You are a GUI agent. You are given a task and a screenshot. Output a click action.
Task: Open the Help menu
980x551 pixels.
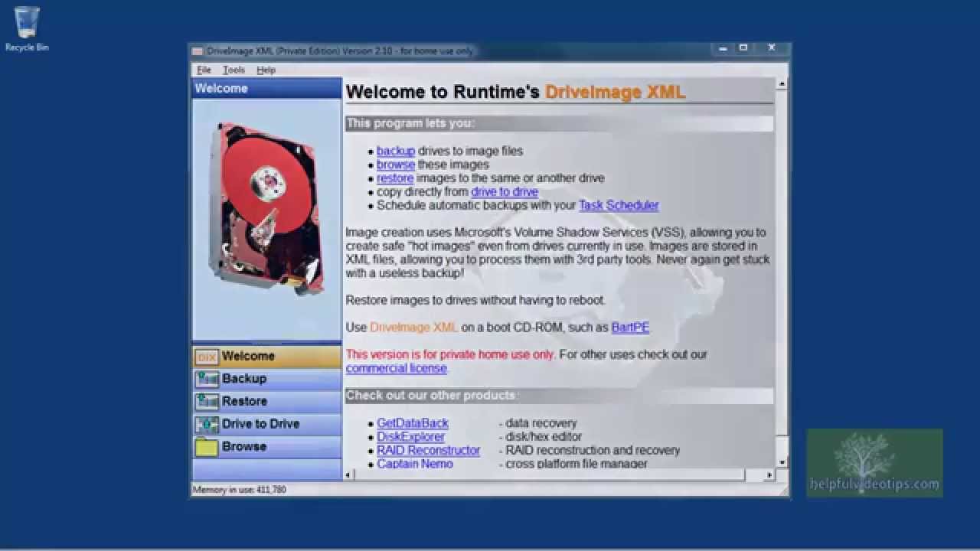pyautogui.click(x=266, y=70)
